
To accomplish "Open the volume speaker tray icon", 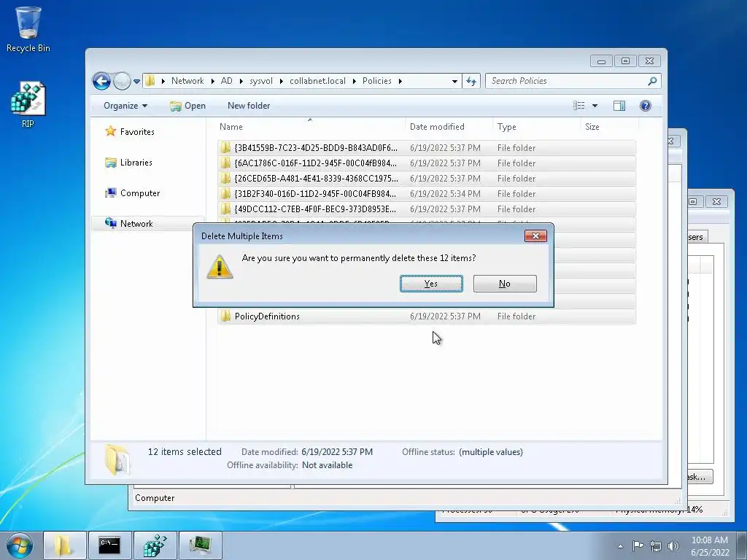I will 673,546.
